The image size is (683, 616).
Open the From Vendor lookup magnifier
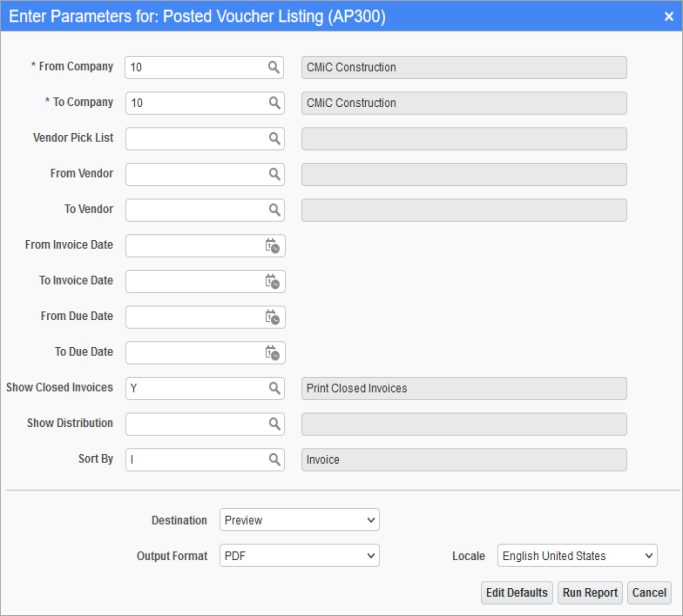point(274,174)
